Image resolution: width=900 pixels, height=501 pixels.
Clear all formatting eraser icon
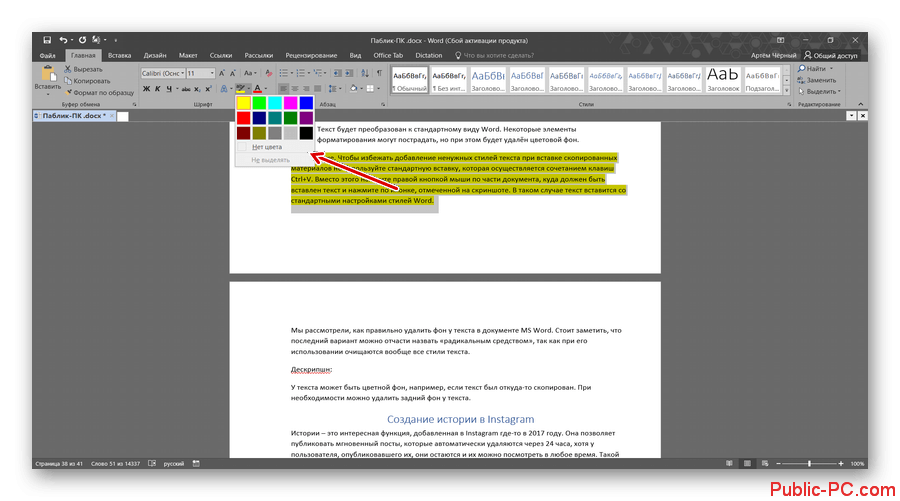(269, 73)
